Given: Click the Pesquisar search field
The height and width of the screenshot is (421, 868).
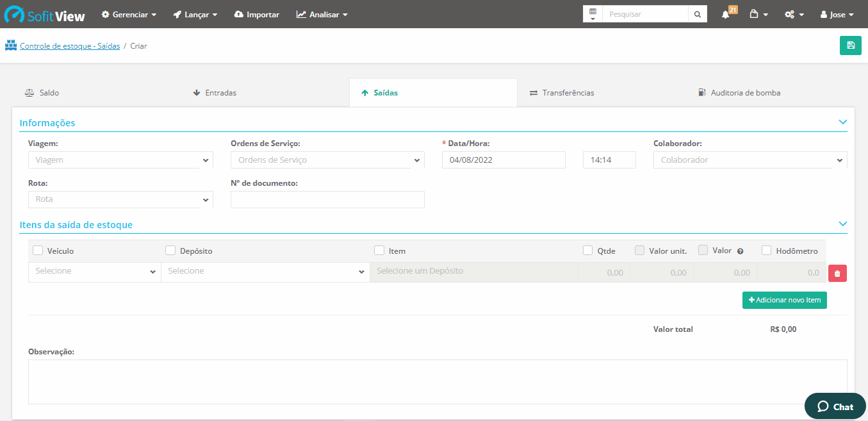Looking at the screenshot, I should [x=645, y=14].
